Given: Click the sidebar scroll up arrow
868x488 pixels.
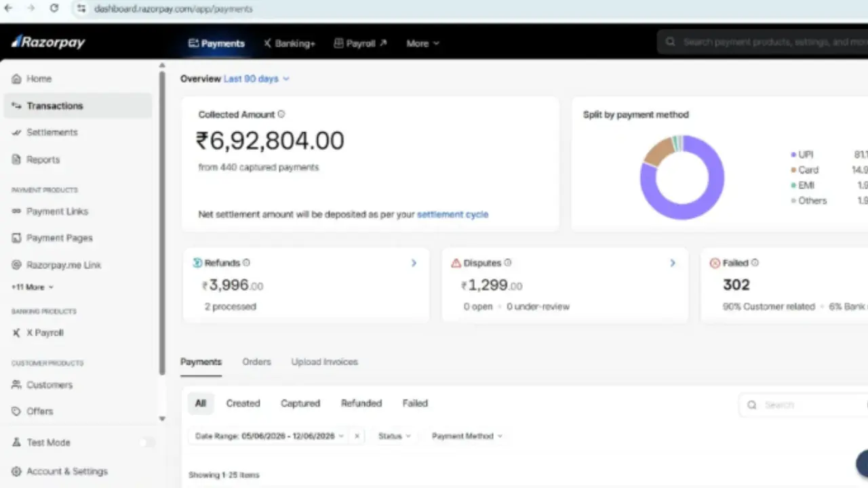Looking at the screenshot, I should [x=162, y=66].
